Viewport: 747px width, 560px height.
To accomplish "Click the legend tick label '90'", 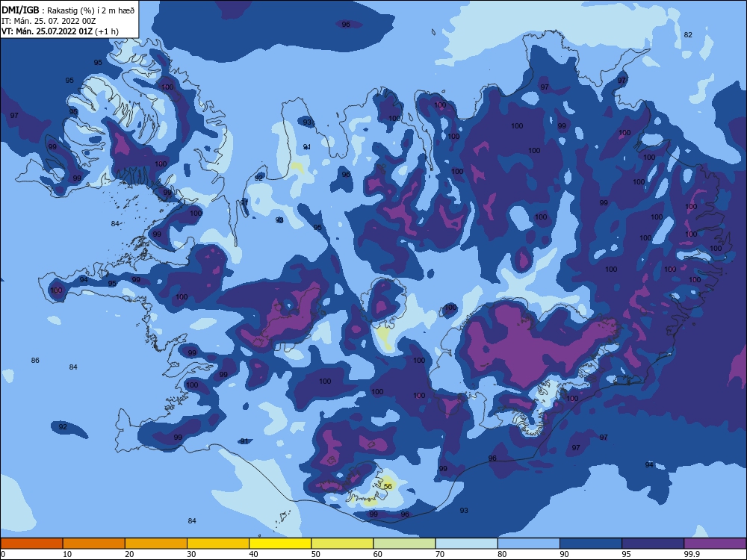I will coord(565,554).
